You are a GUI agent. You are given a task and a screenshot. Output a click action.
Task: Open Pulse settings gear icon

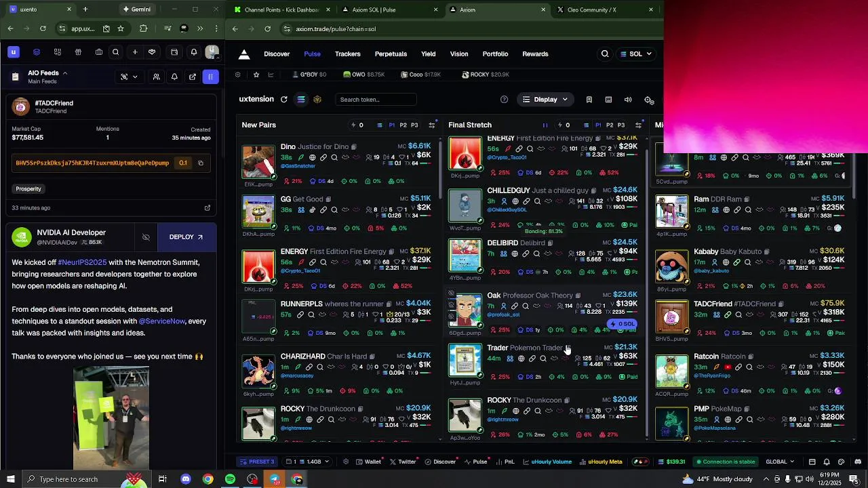649,100
